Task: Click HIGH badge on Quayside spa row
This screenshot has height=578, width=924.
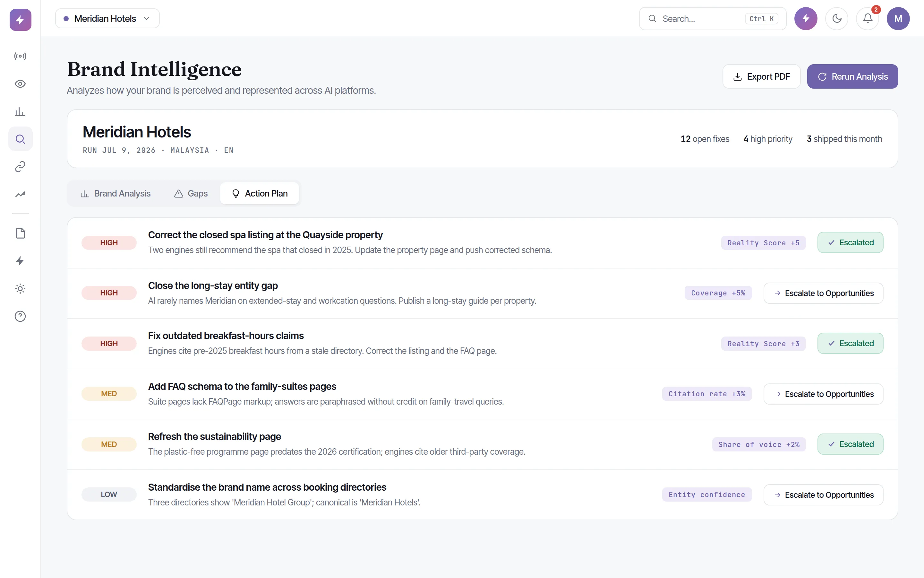Action: tap(109, 243)
